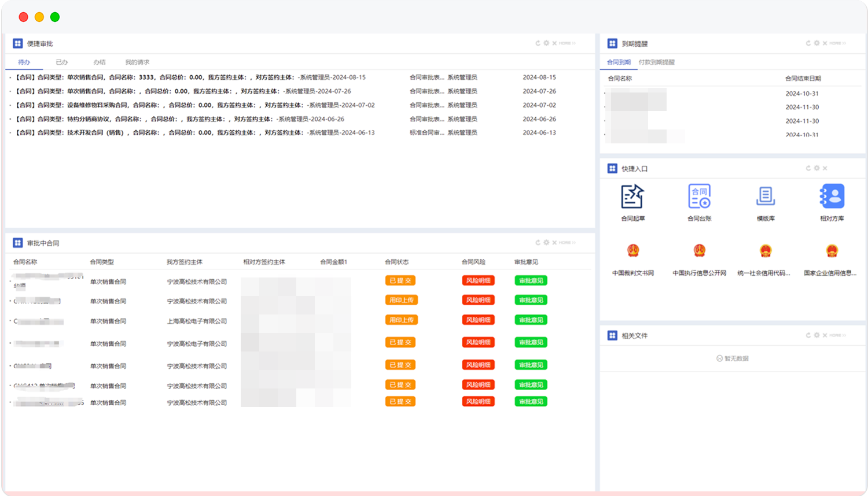Refresh the 审批中合同 panel

[x=538, y=243]
